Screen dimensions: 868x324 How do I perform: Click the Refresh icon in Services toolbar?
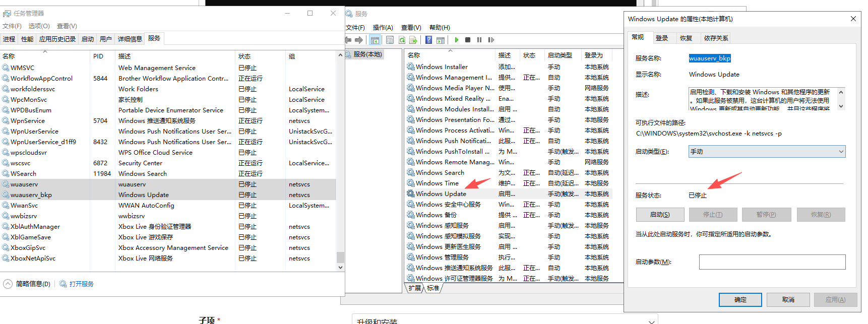[x=402, y=40]
